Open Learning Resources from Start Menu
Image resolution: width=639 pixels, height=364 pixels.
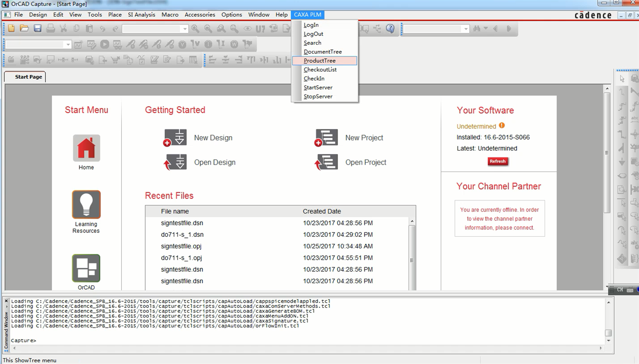point(86,204)
